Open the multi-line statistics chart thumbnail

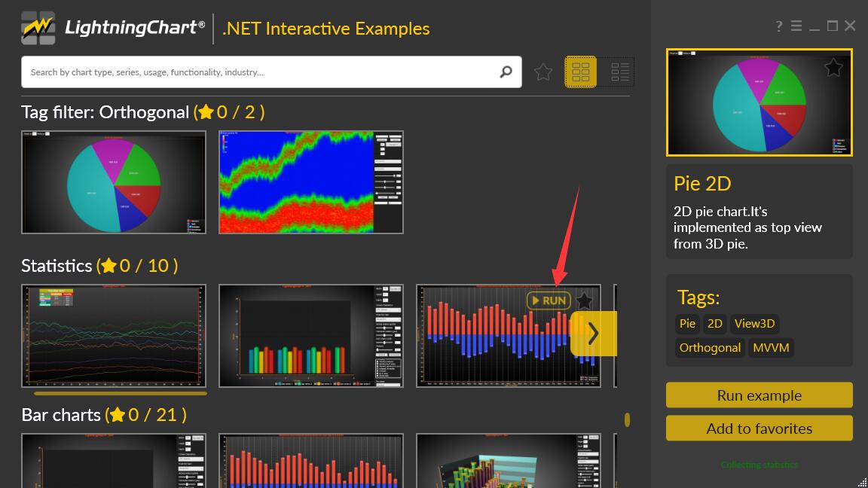point(114,336)
